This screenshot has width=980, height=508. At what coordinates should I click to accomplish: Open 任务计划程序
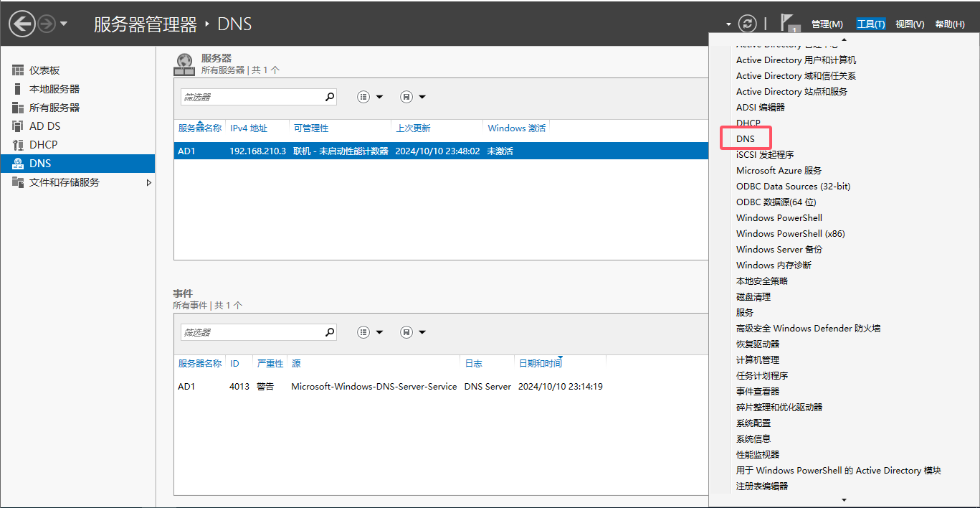click(762, 376)
